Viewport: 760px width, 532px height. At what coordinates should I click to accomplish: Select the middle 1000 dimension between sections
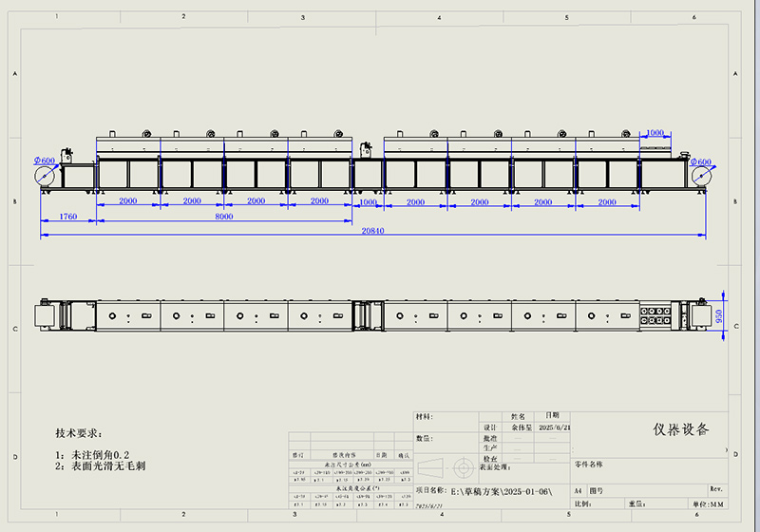coord(368,201)
